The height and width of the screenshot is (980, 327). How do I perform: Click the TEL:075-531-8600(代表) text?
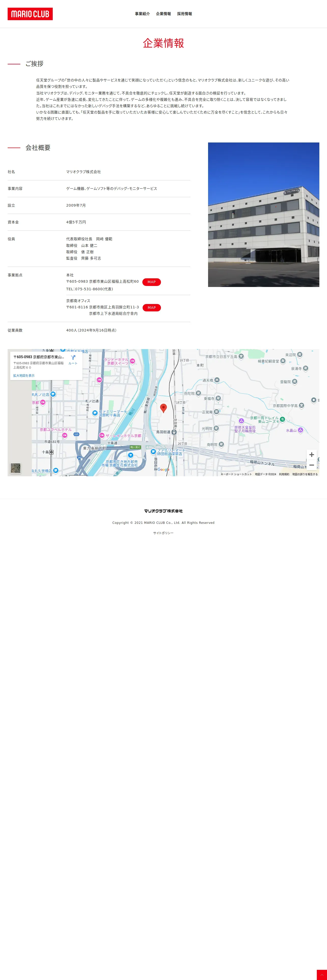[89, 289]
